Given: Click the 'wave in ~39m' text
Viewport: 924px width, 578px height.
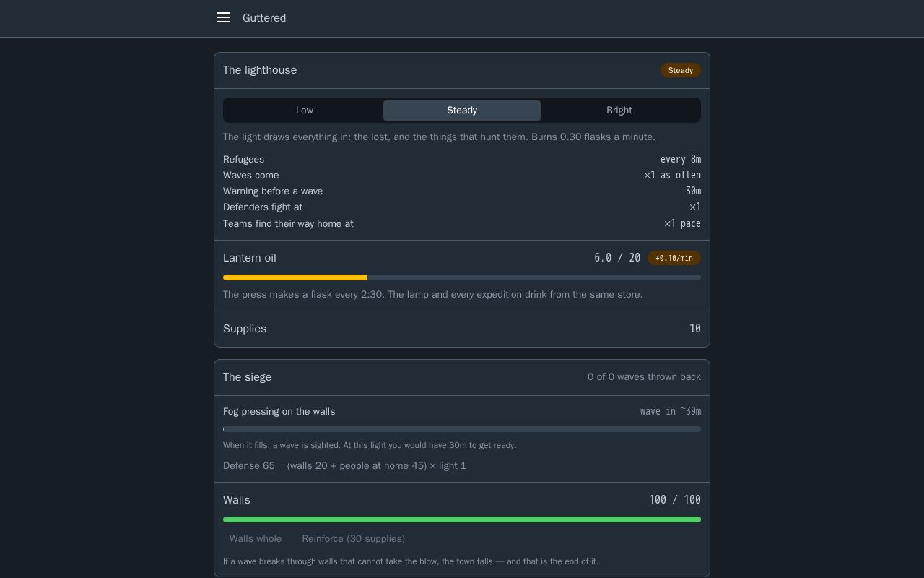Looking at the screenshot, I should (671, 411).
